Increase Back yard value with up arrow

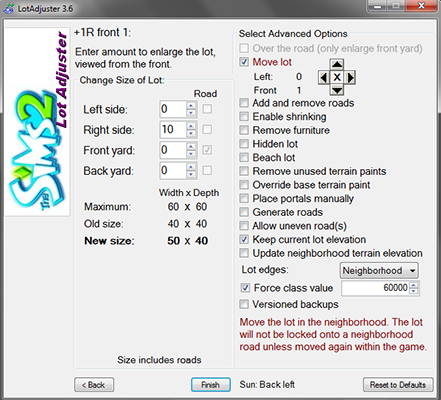(x=191, y=167)
